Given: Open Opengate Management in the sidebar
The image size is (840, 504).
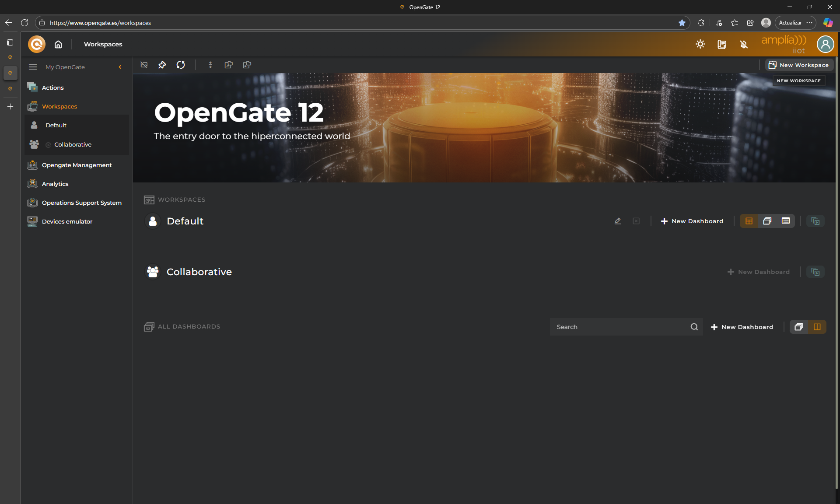Looking at the screenshot, I should [x=77, y=165].
